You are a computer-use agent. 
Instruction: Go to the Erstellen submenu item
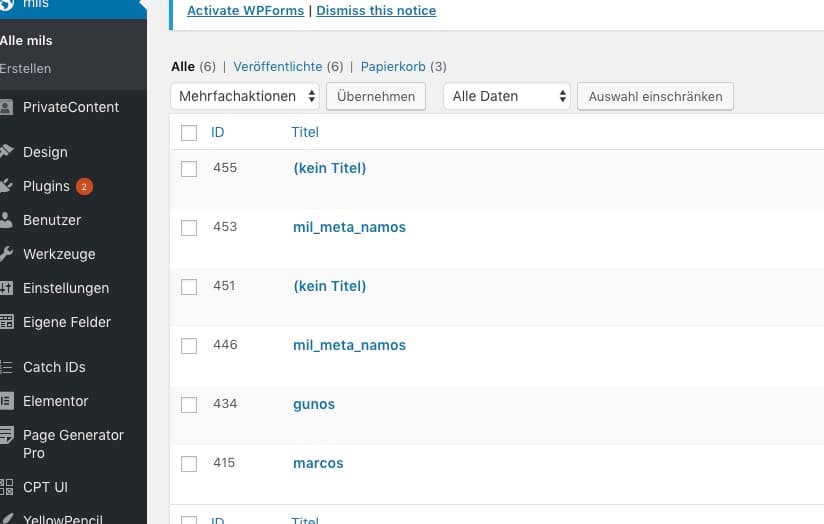pyautogui.click(x=26, y=69)
